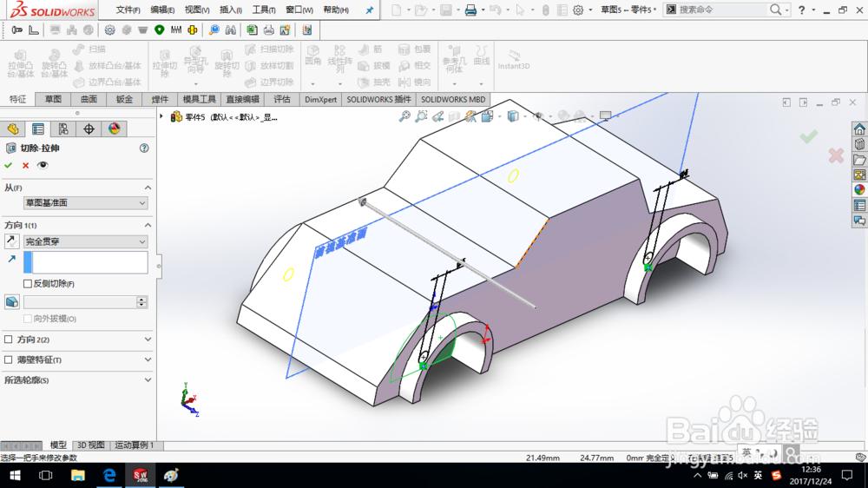The image size is (868, 488).
Task: Enable the 方向 2 checkbox
Action: 9,340
